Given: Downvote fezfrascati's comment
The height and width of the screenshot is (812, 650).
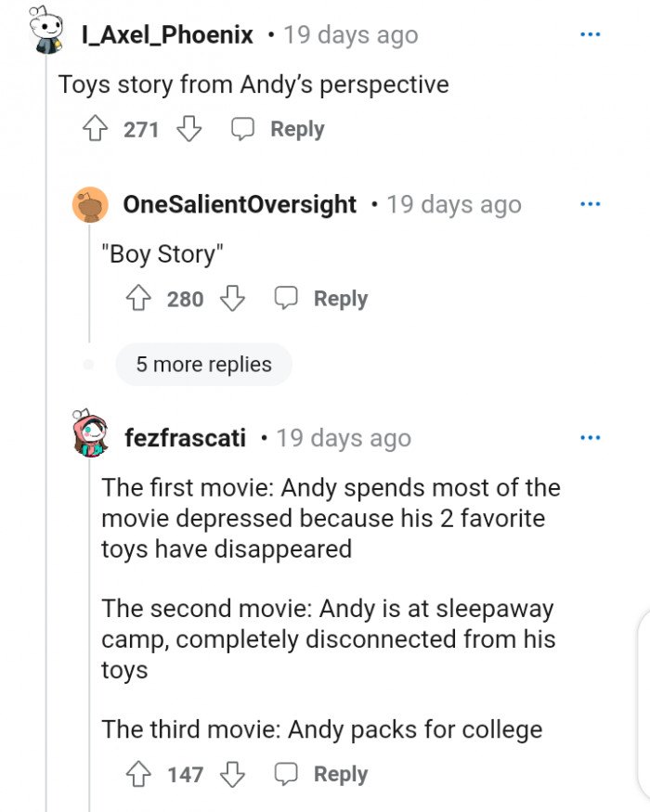Looking at the screenshot, I should tap(232, 774).
